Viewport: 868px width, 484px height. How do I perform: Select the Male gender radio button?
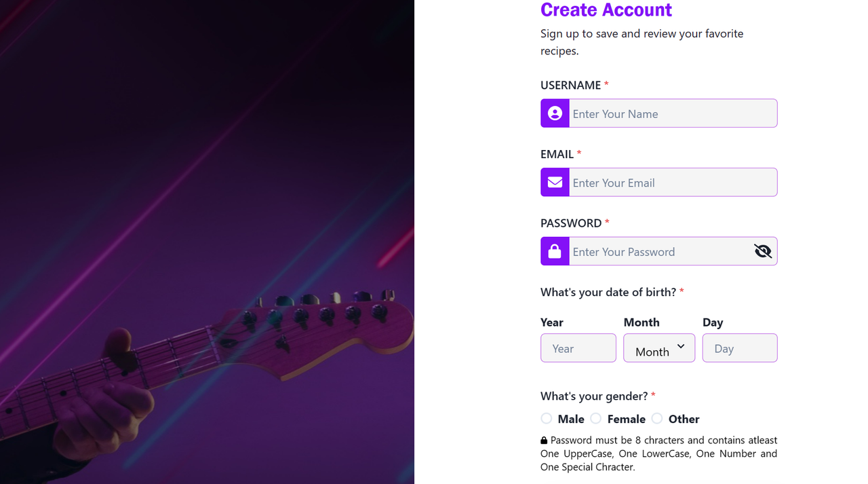coord(547,419)
